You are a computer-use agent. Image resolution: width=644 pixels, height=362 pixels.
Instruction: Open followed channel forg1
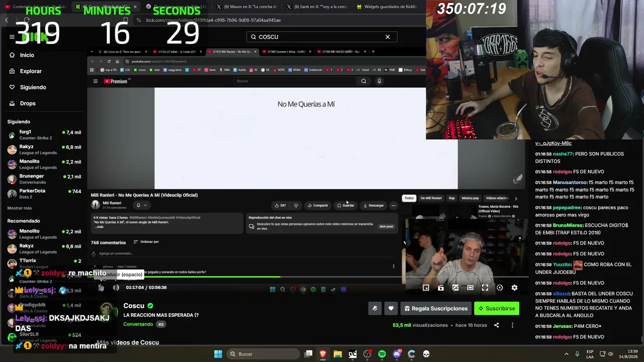pyautogui.click(x=44, y=135)
